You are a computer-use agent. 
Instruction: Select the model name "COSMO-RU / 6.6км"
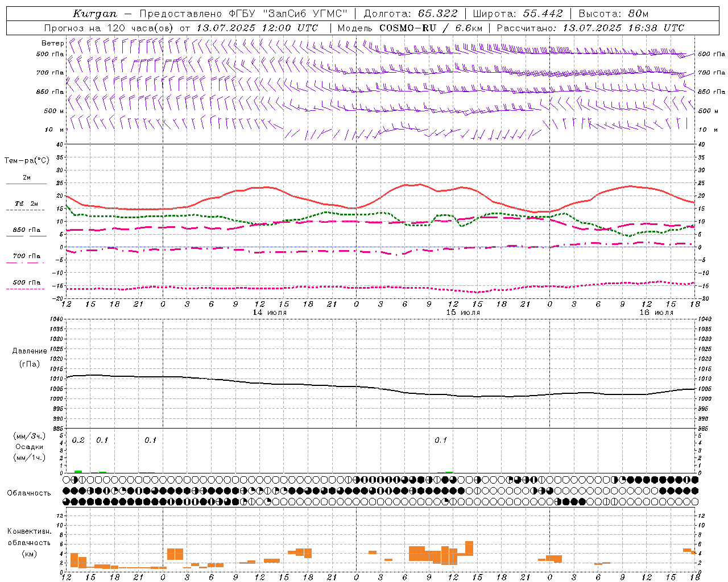point(431,28)
